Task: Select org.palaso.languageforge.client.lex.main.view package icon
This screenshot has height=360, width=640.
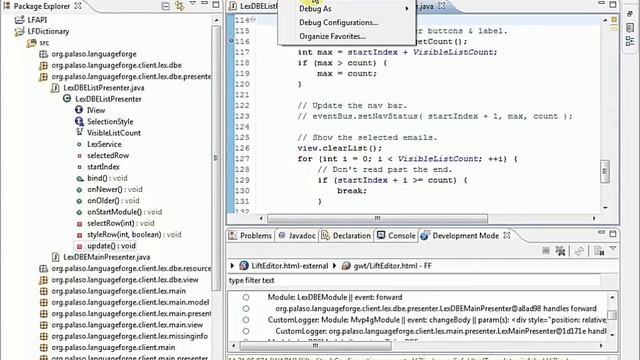Action: pyautogui.click(x=44, y=325)
